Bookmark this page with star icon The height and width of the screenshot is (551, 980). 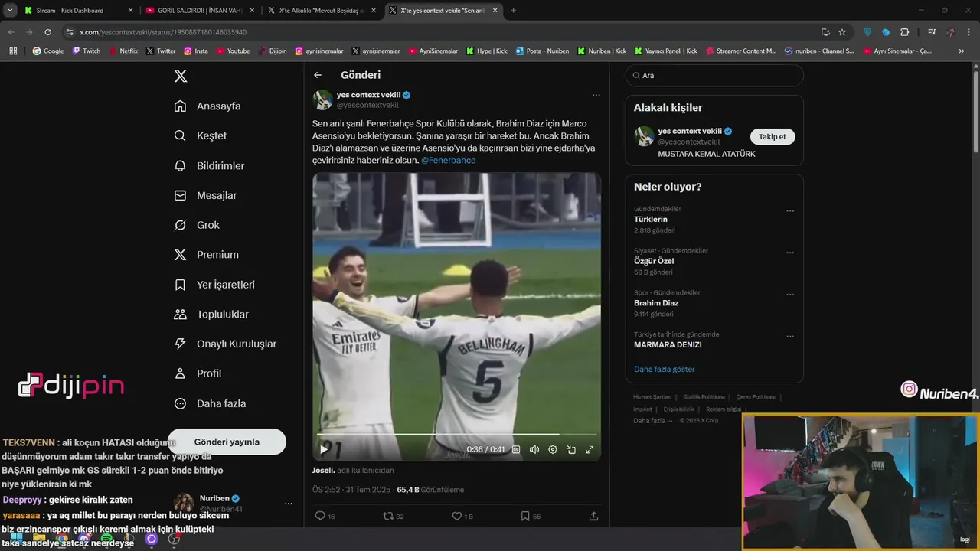(842, 32)
